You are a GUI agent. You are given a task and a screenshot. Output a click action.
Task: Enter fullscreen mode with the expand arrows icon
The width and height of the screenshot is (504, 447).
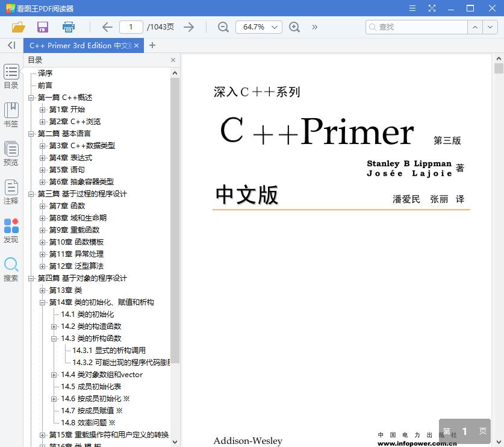point(432,8)
